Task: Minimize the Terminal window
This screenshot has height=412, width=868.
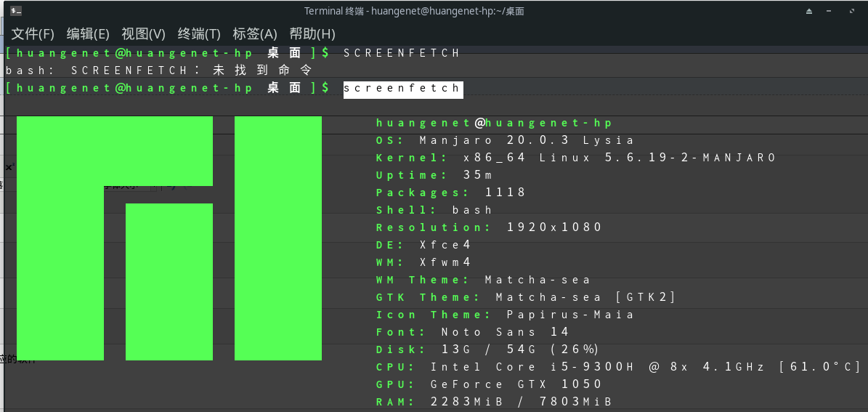Action: (829, 11)
